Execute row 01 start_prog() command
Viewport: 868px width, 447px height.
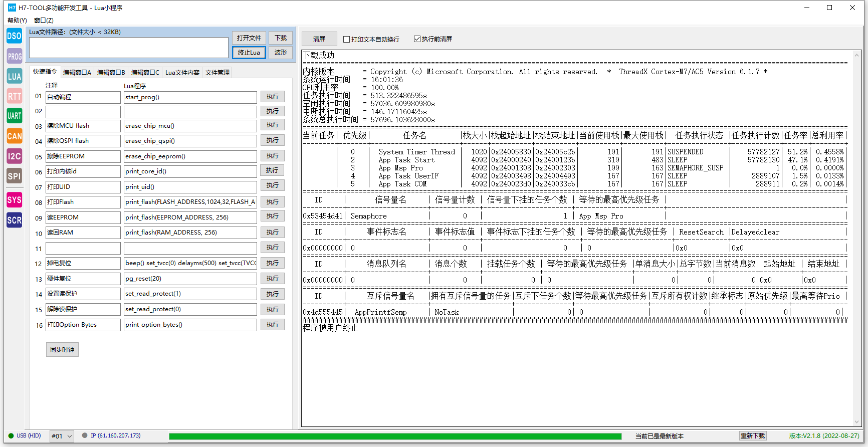(x=273, y=97)
